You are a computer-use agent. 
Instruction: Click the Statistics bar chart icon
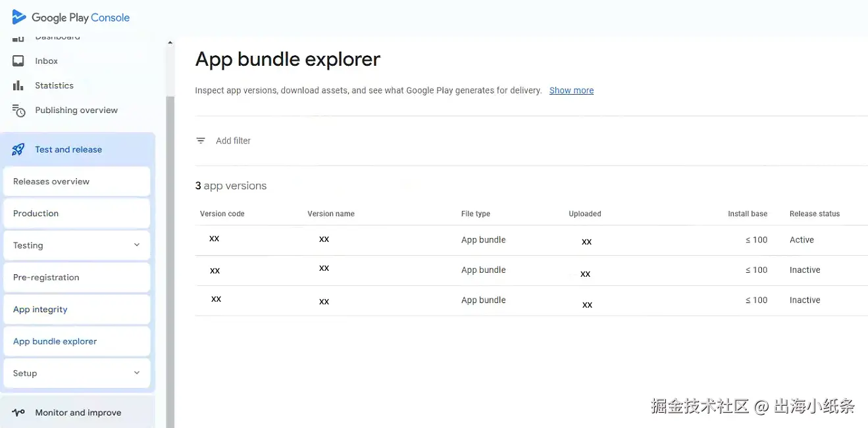(x=18, y=85)
